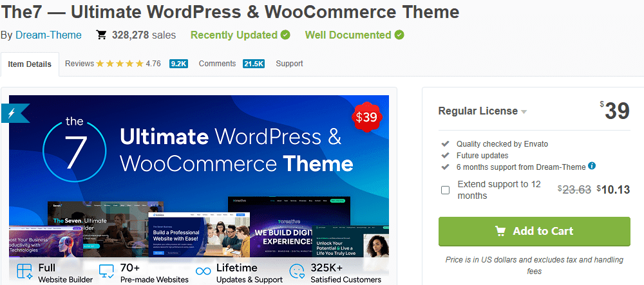Click the 70+ Pre-made Websites monitor icon

coord(107,271)
